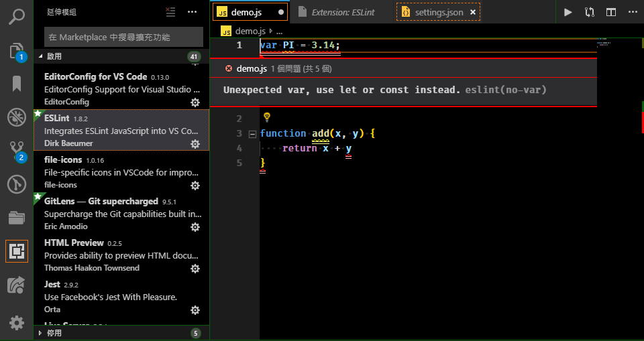Viewport: 644px width, 341px height.
Task: Open HTML Preview extension manage gear
Action: coord(195,269)
